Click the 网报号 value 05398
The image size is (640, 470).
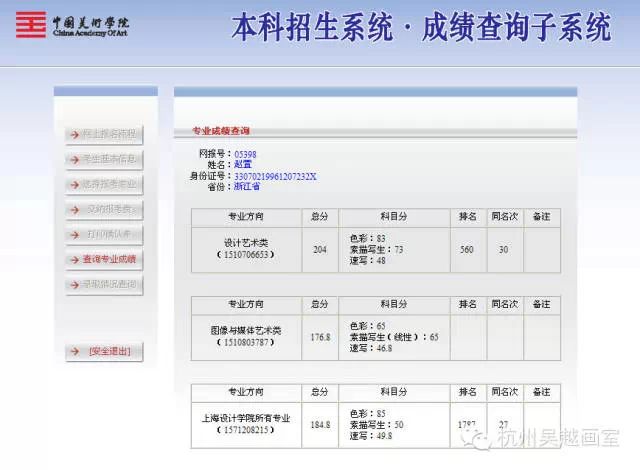245,154
